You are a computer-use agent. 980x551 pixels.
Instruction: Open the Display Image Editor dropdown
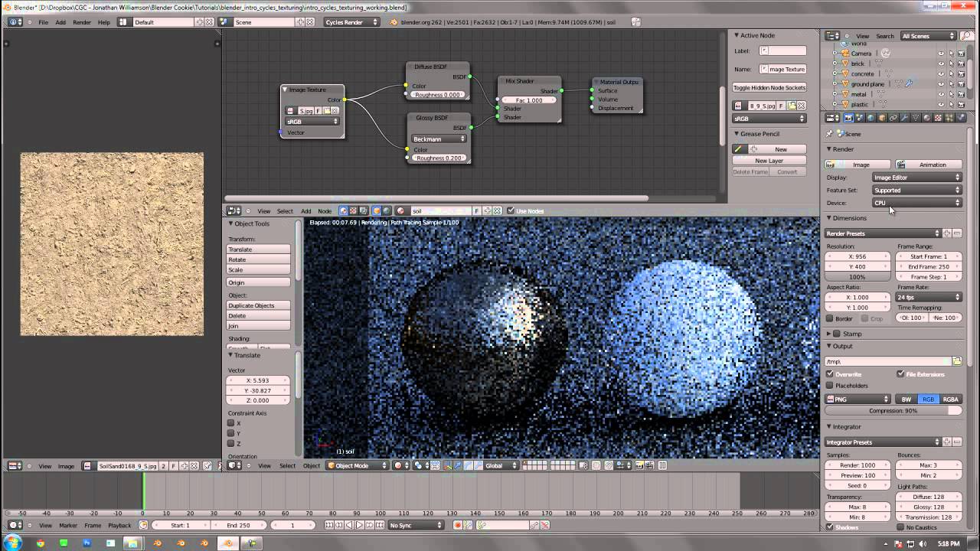pyautogui.click(x=916, y=178)
